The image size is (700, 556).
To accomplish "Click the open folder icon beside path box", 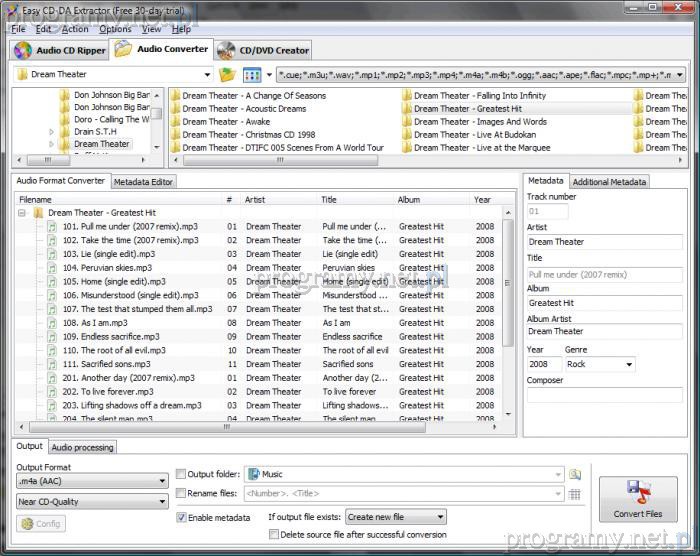I will click(x=227, y=75).
